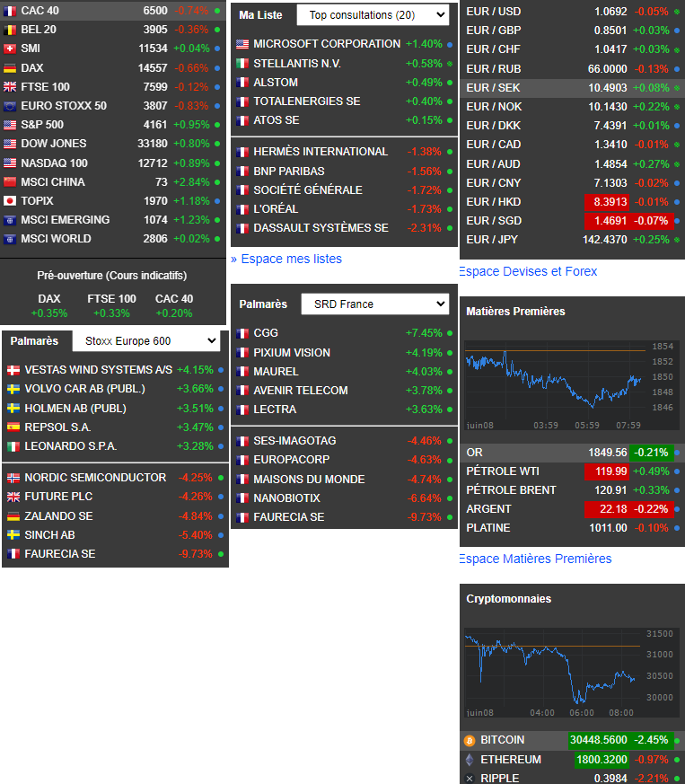Screen dimensions: 685x784
Task: Click the Swiss flag icon beside SMI
Action: pos(10,49)
